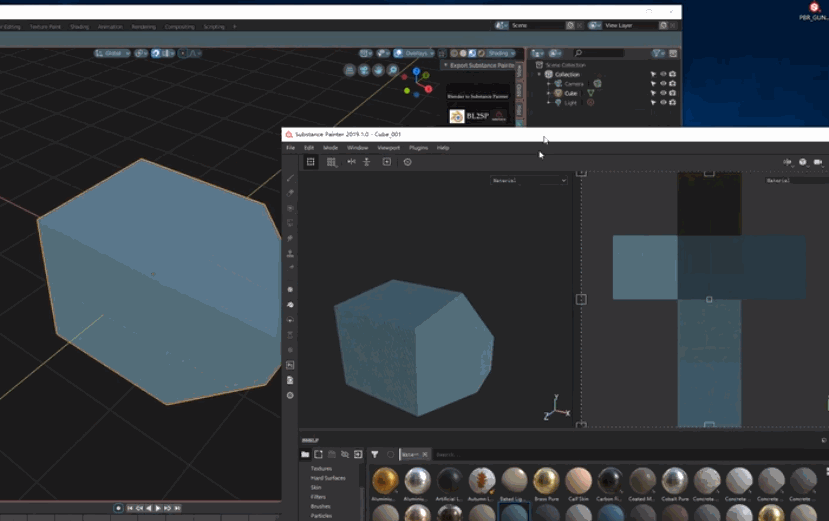Open the grid view dropdown in Painter toolbar
The height and width of the screenshot is (521, 829).
[331, 162]
